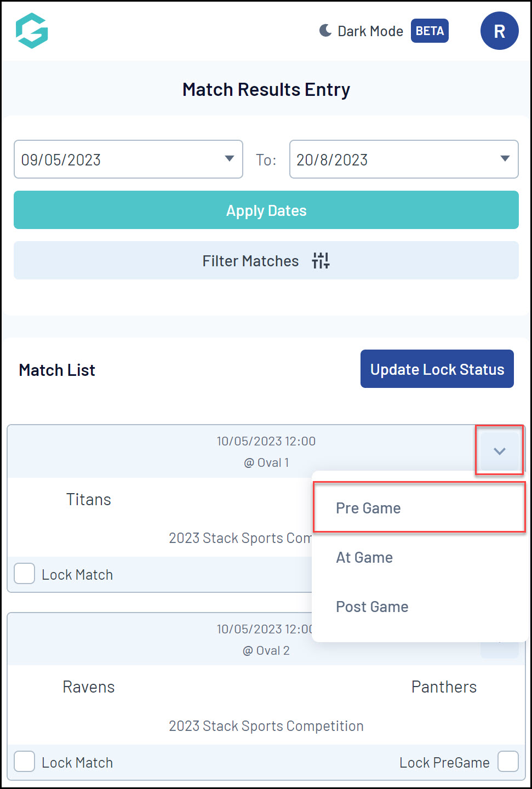Click Update Lock Status button
This screenshot has height=789, width=532.
[437, 369]
